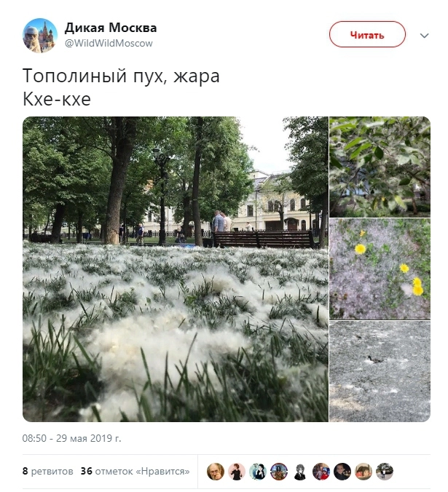Open the tree leaves photo thumbnail
The width and height of the screenshot is (448, 492).
pos(380,167)
